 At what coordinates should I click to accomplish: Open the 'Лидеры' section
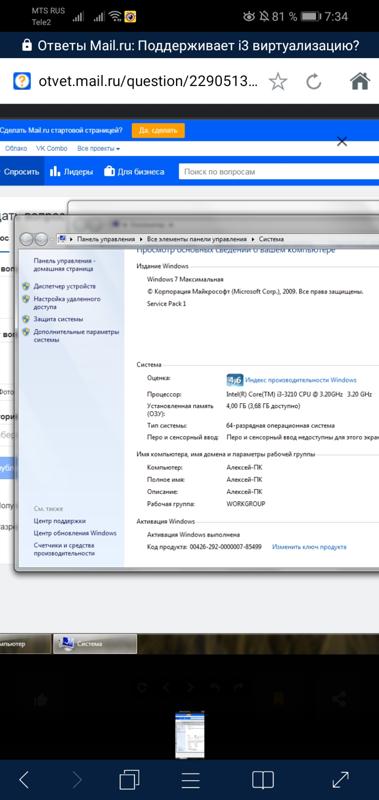[x=71, y=172]
